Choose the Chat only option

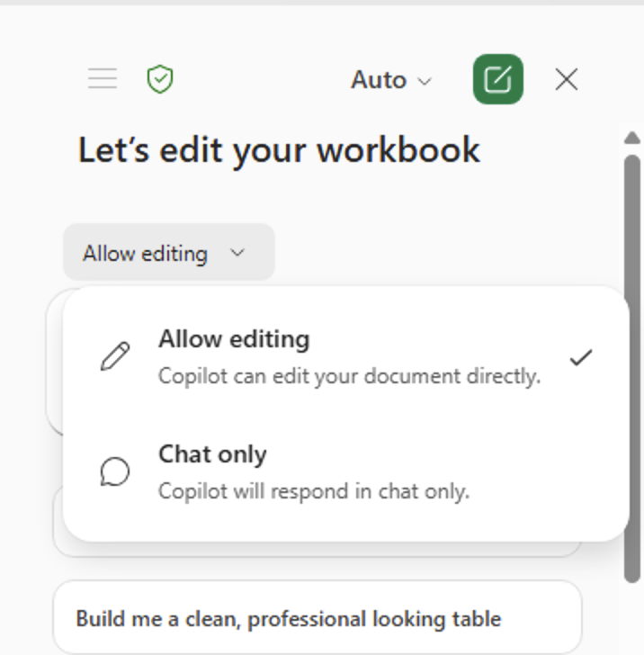(212, 454)
